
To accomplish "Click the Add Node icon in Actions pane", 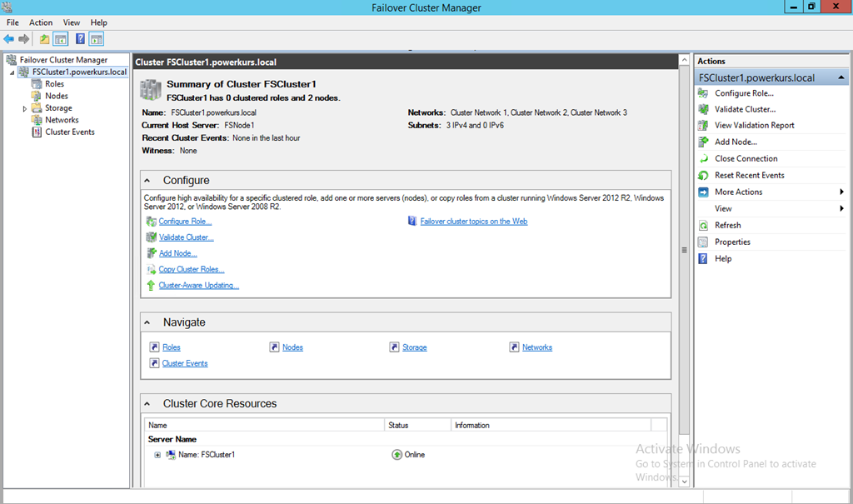I will point(703,142).
